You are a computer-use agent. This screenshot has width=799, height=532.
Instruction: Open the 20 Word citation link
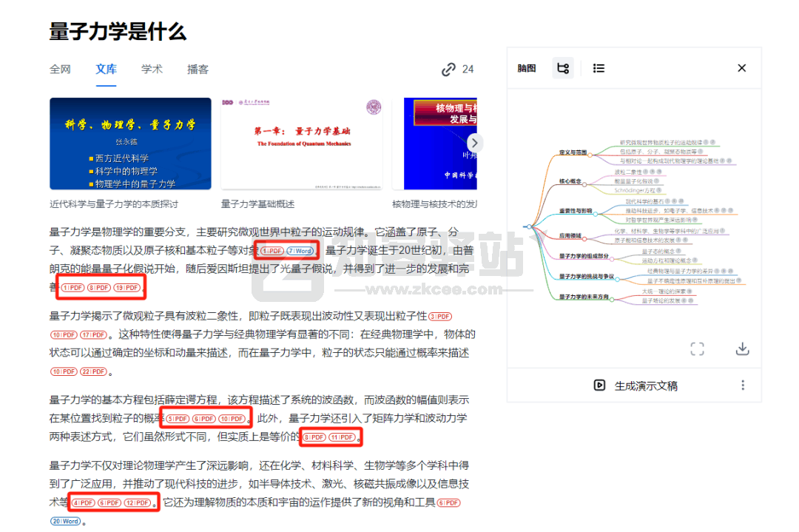(65, 521)
